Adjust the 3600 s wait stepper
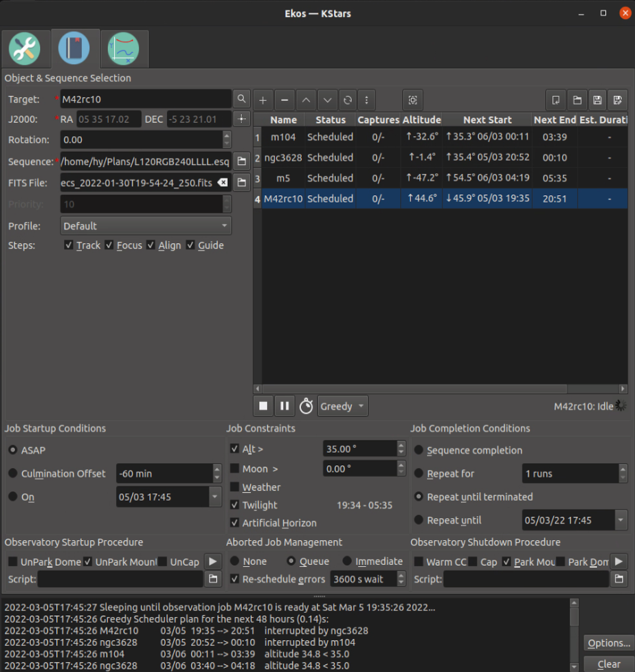The width and height of the screenshot is (635, 672). click(401, 579)
